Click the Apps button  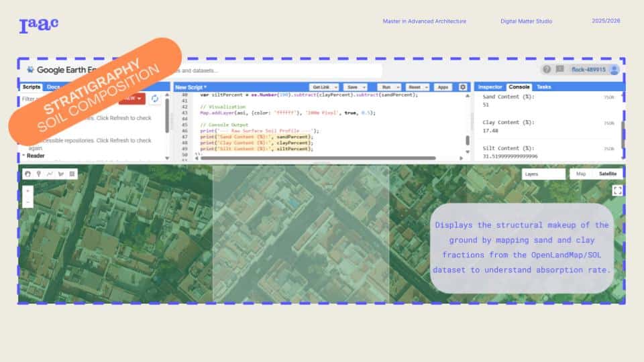click(x=442, y=87)
